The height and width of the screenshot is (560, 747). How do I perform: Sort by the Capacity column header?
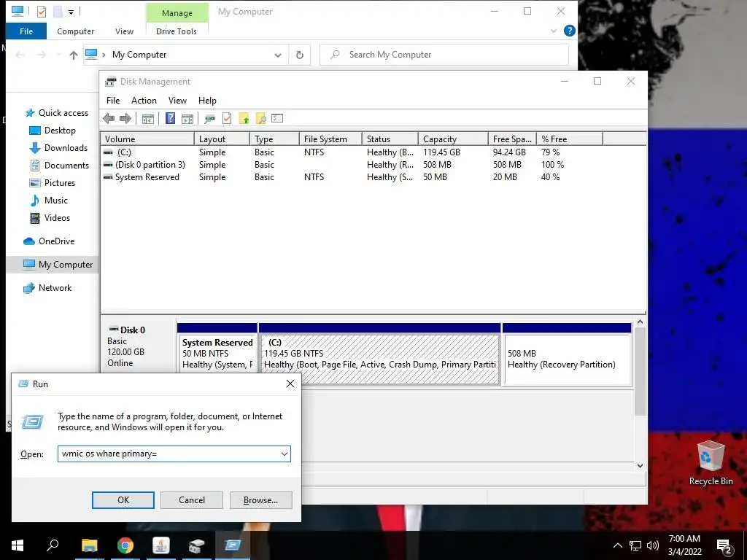(453, 139)
